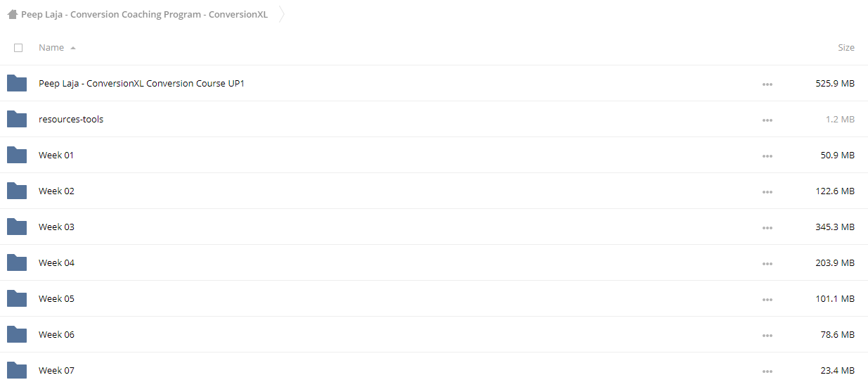Viewport: 868px width, 387px height.
Task: Sort files by Name column
Action: point(51,47)
